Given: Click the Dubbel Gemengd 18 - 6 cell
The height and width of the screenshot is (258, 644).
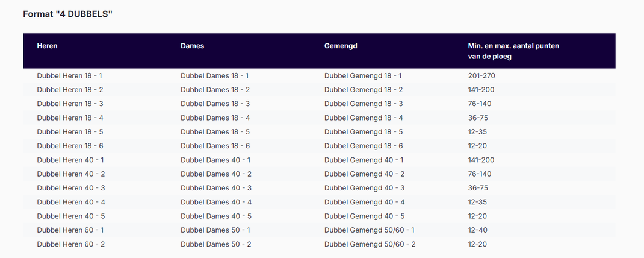Looking at the screenshot, I should [364, 146].
